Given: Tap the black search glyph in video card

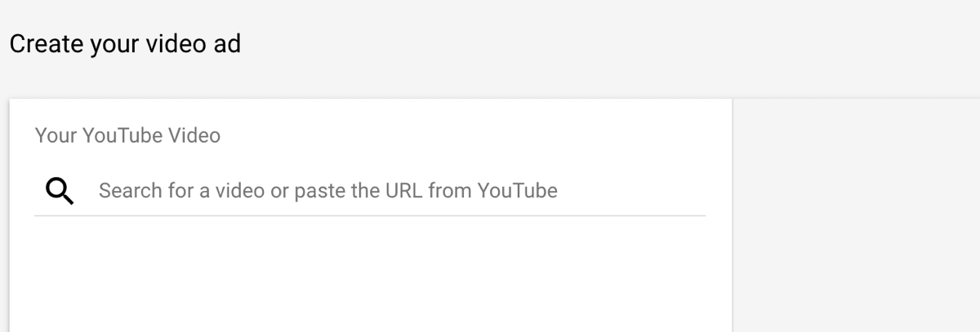Looking at the screenshot, I should 60,192.
